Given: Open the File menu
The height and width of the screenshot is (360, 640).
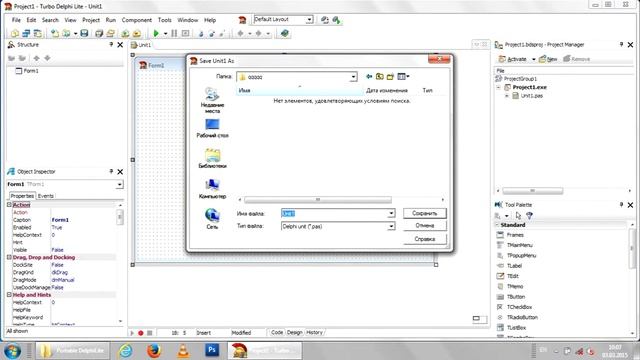Looking at the screenshot, I should coord(16,20).
